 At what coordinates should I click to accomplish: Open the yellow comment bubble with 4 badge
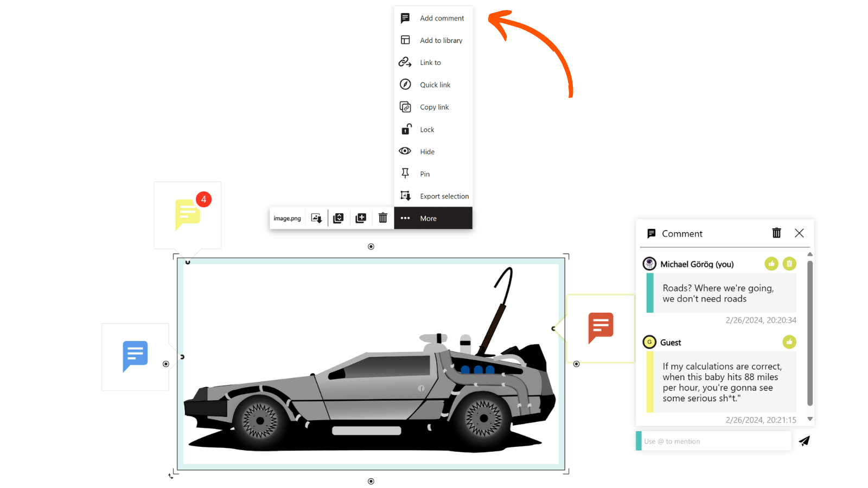[188, 214]
